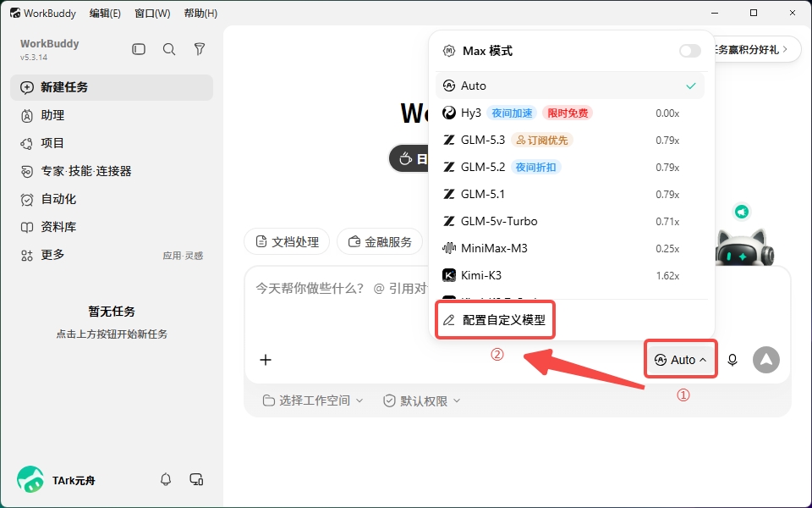This screenshot has height=508, width=812.
Task: Select MiniMax-M3 from model list
Action: [x=569, y=248]
